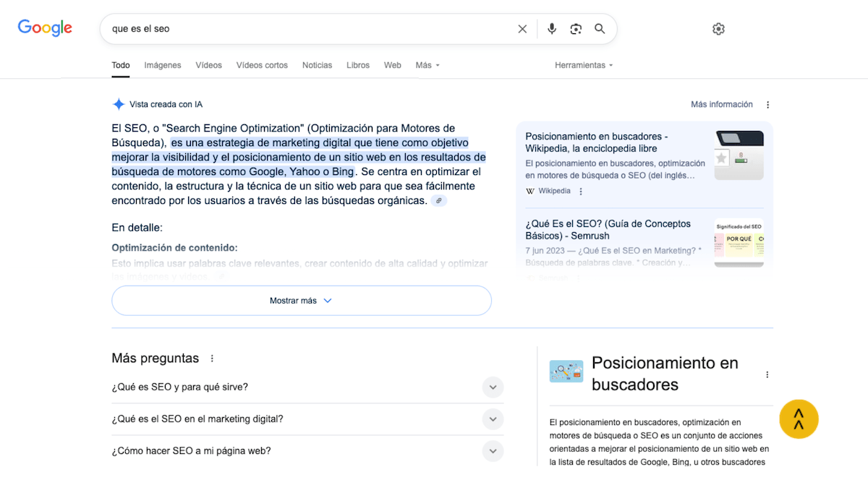This screenshot has height=488, width=868.
Task: Clear the search box with the X icon
Action: (522, 29)
